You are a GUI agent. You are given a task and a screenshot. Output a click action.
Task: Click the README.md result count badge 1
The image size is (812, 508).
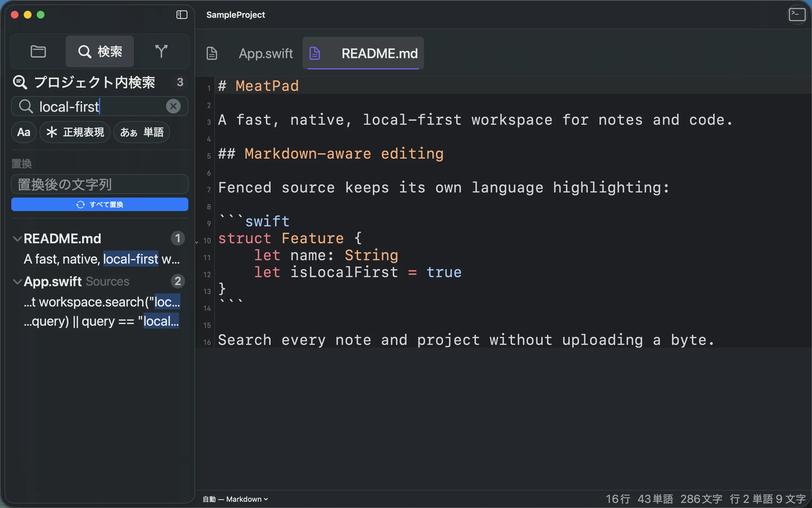click(178, 238)
